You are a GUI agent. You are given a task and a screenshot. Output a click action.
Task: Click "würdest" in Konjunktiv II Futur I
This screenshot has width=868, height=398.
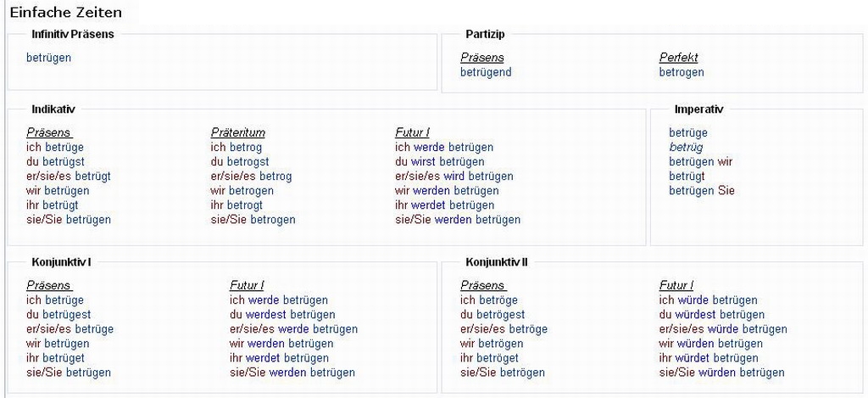tap(698, 314)
